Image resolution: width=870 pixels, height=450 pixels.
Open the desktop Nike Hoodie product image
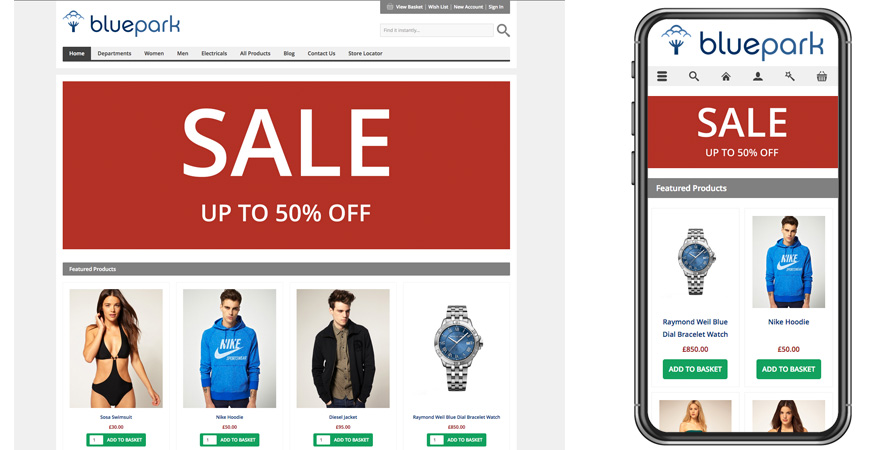pyautogui.click(x=230, y=348)
